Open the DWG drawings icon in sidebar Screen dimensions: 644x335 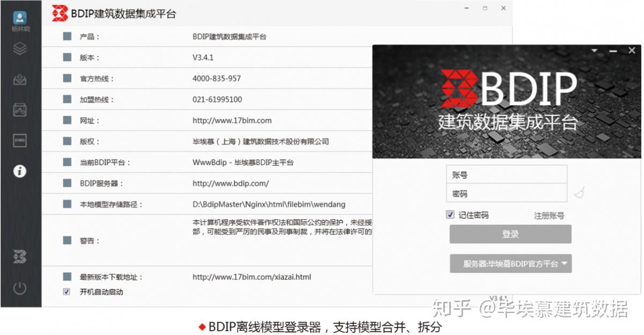[x=20, y=140]
